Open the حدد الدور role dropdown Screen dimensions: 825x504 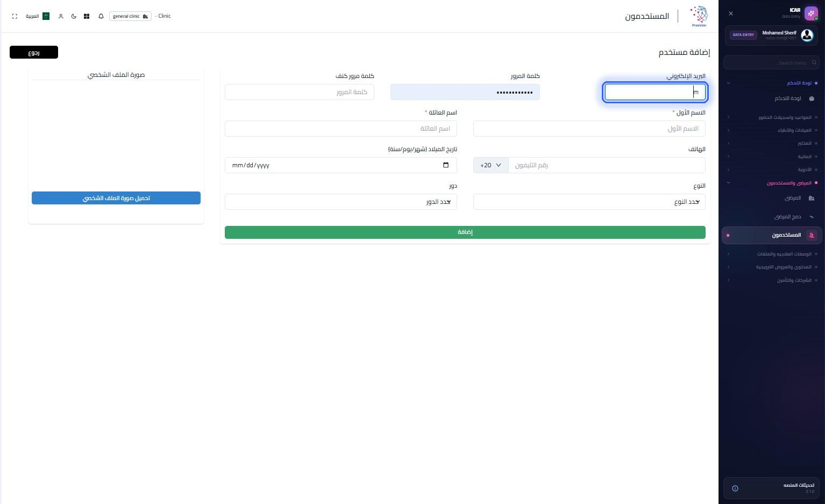pyautogui.click(x=341, y=202)
